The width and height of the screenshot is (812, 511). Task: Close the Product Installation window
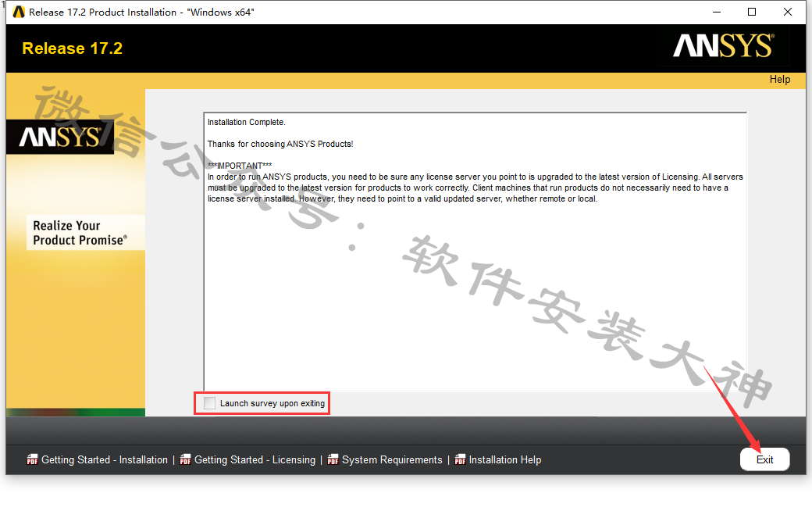(788, 12)
